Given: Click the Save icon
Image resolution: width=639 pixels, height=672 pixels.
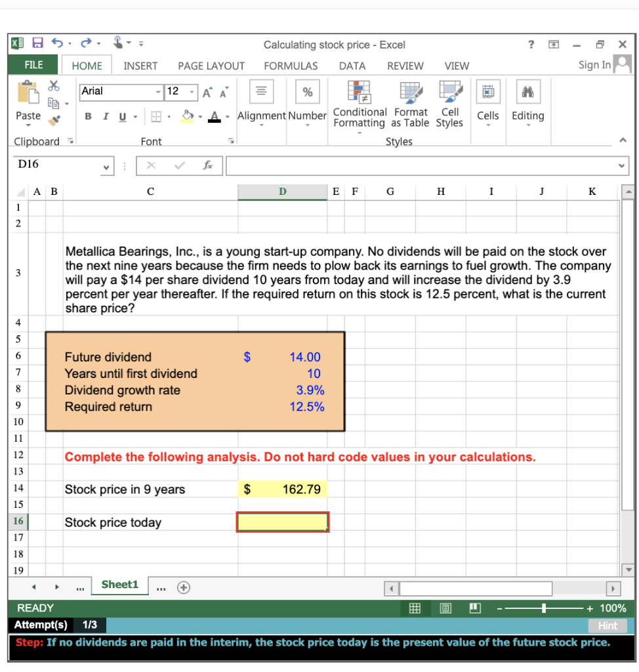Looking at the screenshot, I should [x=37, y=42].
